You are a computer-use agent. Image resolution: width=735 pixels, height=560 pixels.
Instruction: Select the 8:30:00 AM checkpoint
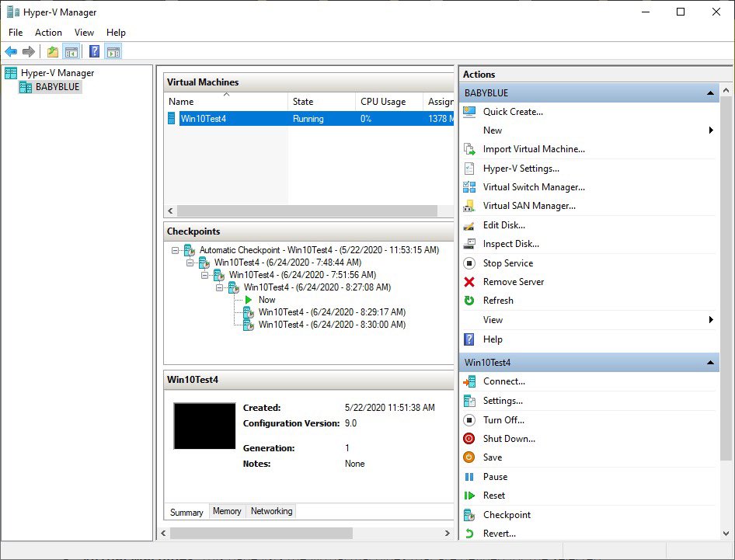point(332,325)
